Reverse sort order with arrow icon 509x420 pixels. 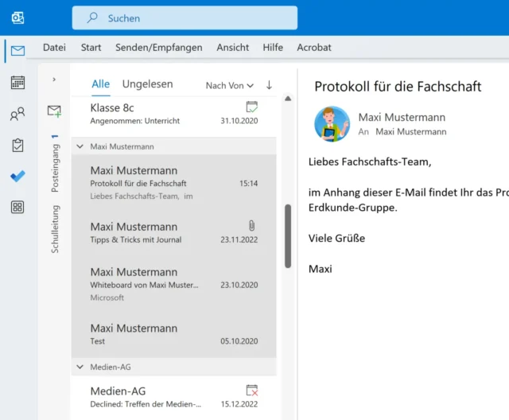click(269, 85)
